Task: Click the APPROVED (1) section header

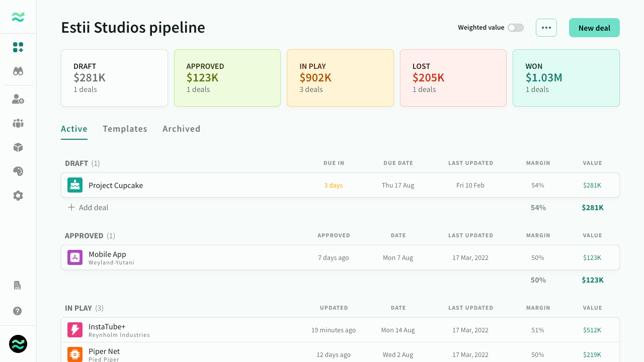Action: (90, 235)
